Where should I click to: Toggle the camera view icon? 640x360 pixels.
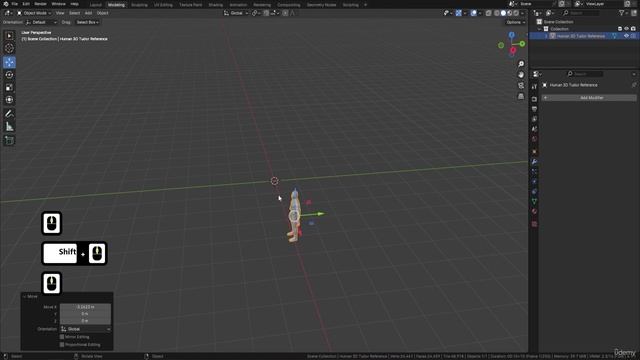[x=521, y=85]
